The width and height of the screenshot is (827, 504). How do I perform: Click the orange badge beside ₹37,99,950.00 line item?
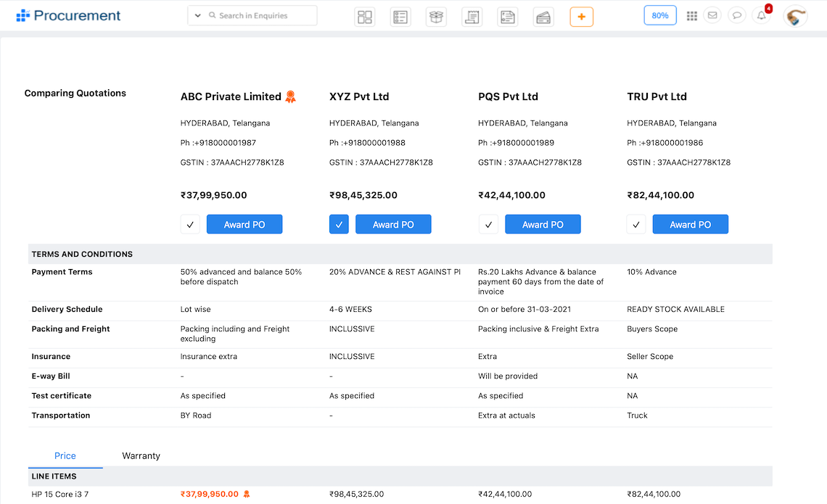(x=247, y=494)
